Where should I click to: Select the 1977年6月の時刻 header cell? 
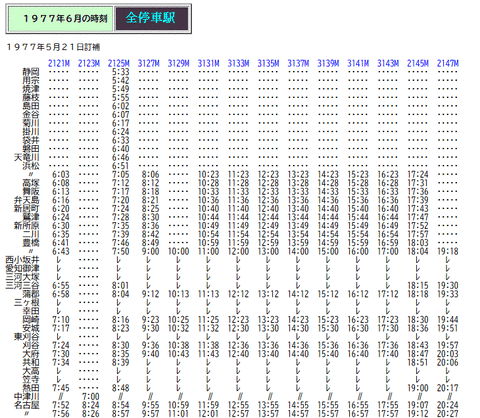[x=61, y=19]
